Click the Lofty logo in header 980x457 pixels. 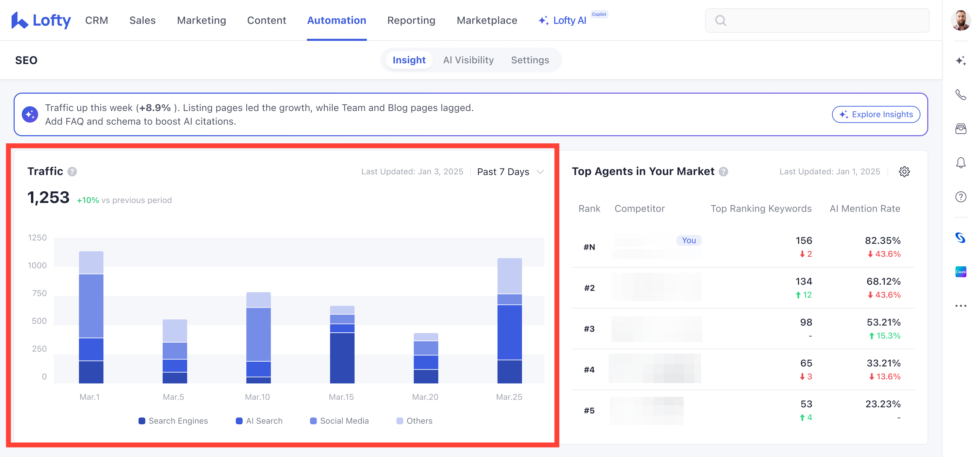[41, 20]
